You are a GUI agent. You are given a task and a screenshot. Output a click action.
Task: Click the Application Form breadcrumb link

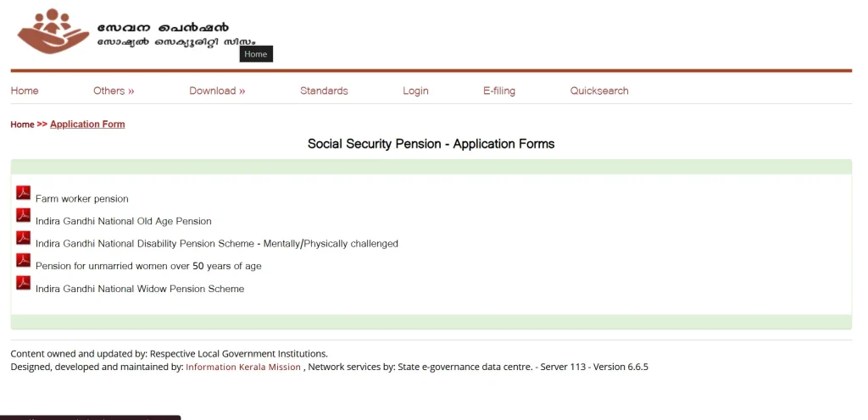point(87,124)
